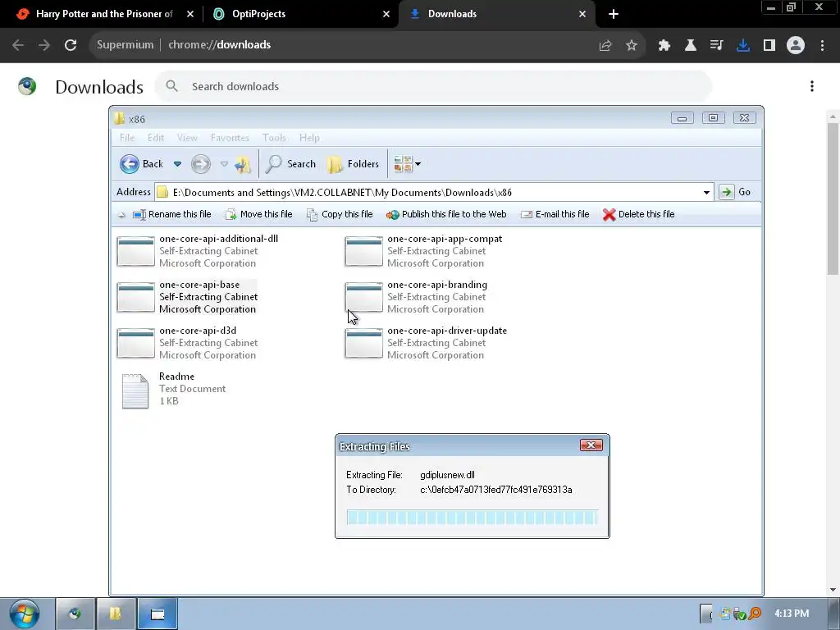This screenshot has width=840, height=630.
Task: Click Publish this file to the Web
Action: pos(446,214)
